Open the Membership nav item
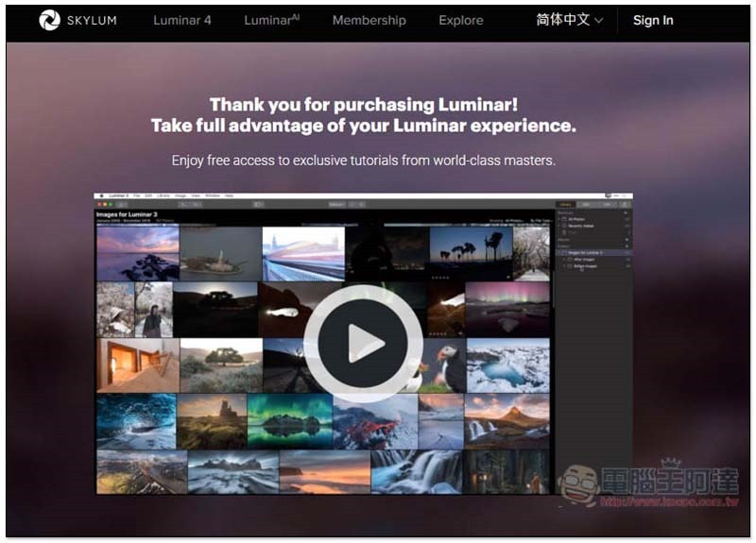This screenshot has width=756, height=543. click(369, 20)
